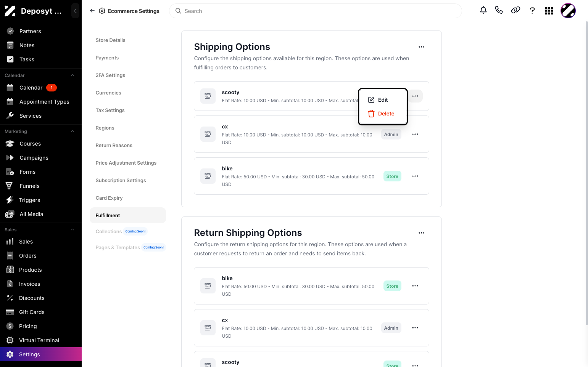The width and height of the screenshot is (588, 367).
Task: Open Subscription Settings
Action: pyautogui.click(x=121, y=181)
